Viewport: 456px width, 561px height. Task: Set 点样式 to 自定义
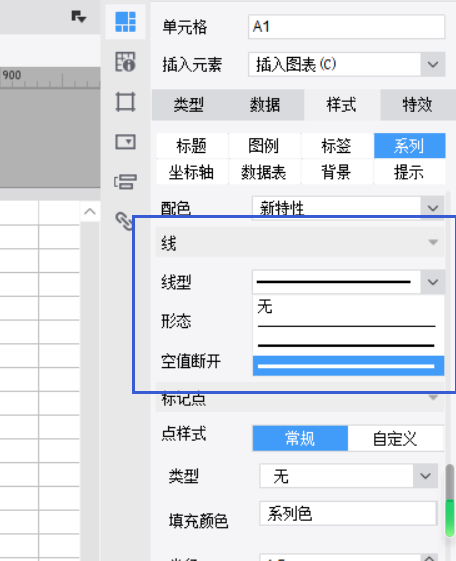pyautogui.click(x=395, y=438)
